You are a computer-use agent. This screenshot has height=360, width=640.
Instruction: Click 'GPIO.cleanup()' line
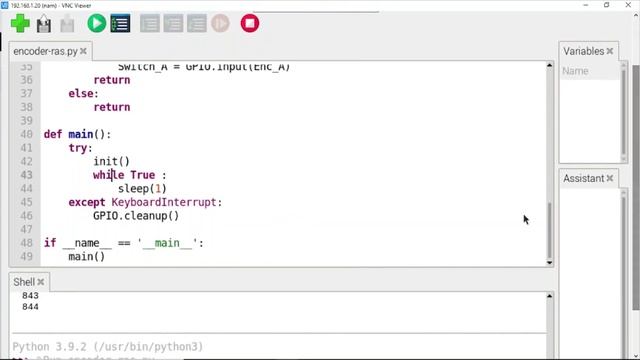[136, 216]
